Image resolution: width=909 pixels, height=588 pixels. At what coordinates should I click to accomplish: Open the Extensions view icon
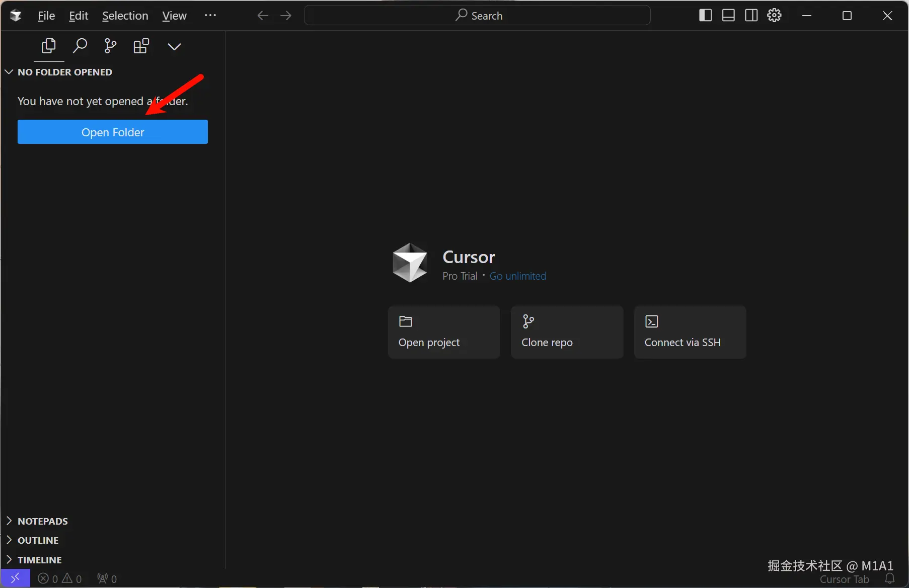tap(141, 46)
